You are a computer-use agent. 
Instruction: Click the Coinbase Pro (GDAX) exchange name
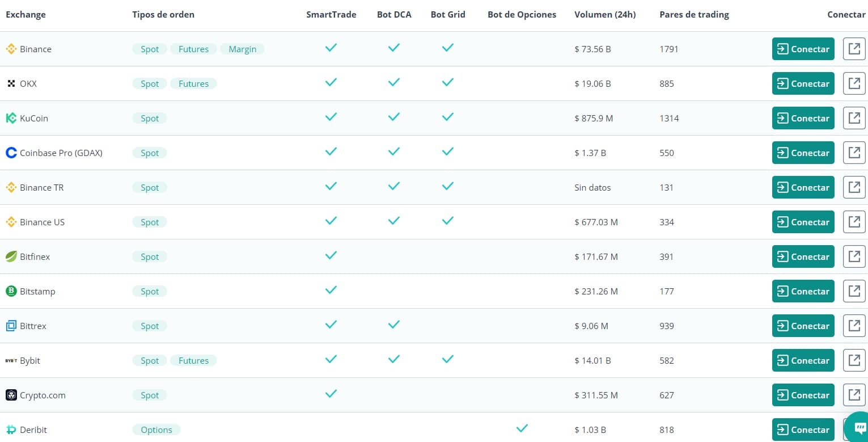[x=61, y=153]
